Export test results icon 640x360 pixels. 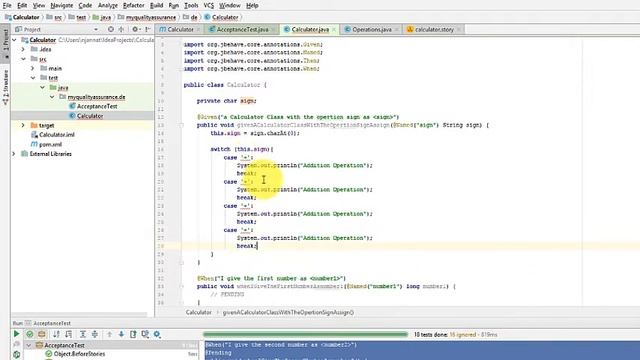pyautogui.click(x=133, y=334)
